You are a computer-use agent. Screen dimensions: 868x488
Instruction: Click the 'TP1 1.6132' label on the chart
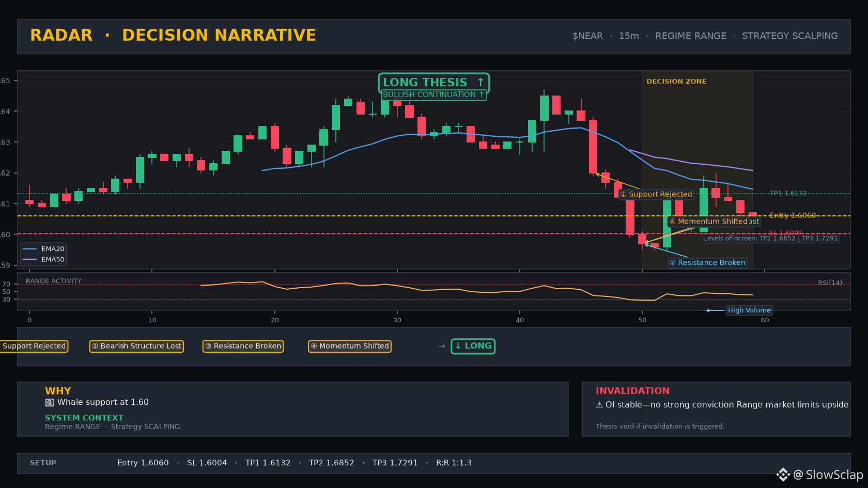click(x=788, y=193)
